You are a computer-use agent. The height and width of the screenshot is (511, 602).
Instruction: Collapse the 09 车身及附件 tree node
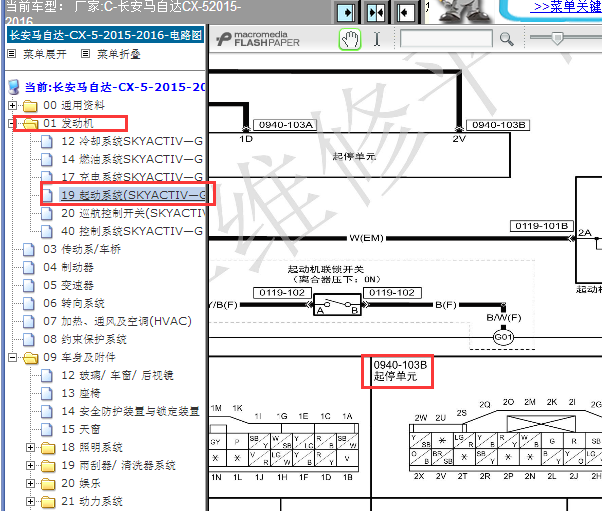[12, 357]
